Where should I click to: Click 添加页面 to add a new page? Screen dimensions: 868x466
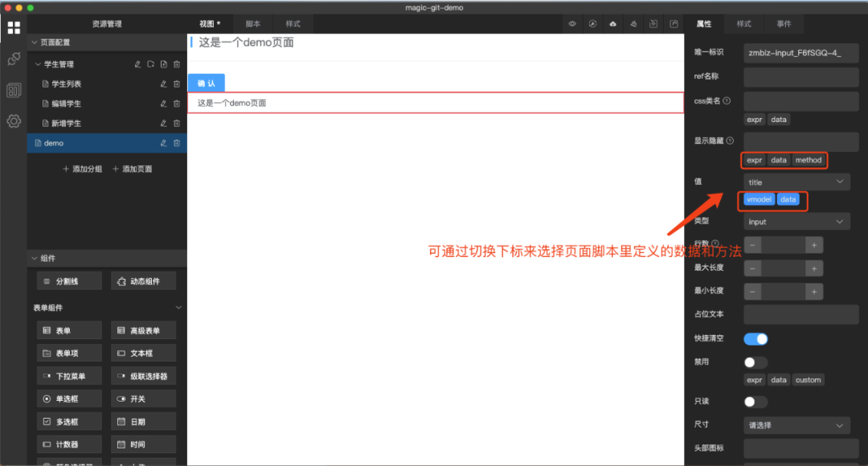pyautogui.click(x=131, y=169)
